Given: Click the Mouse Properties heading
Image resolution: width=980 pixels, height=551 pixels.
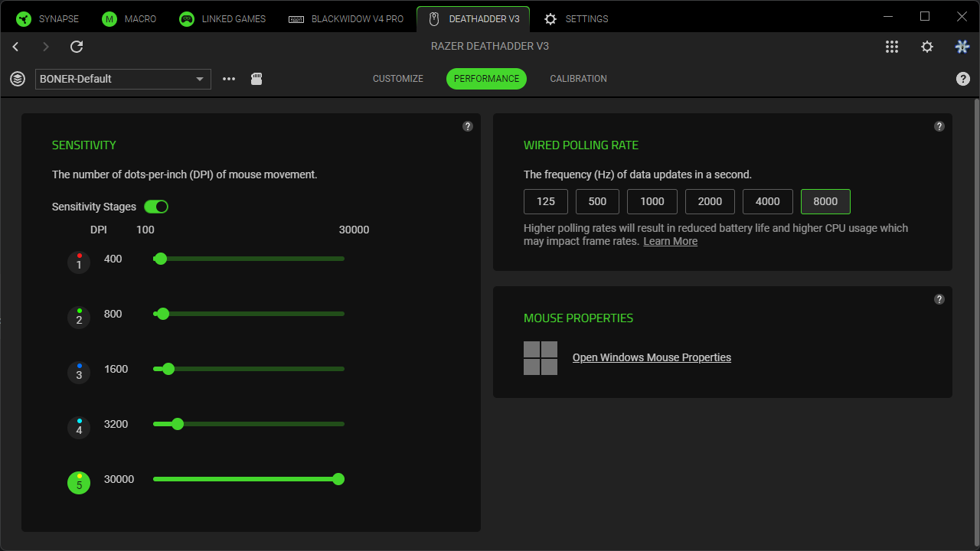Looking at the screenshot, I should coord(579,318).
